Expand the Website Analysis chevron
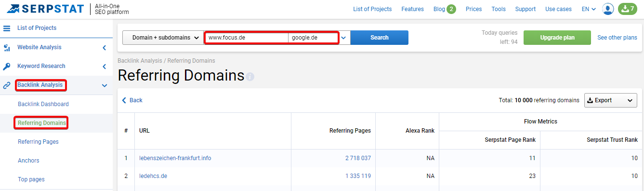 pyautogui.click(x=105, y=48)
